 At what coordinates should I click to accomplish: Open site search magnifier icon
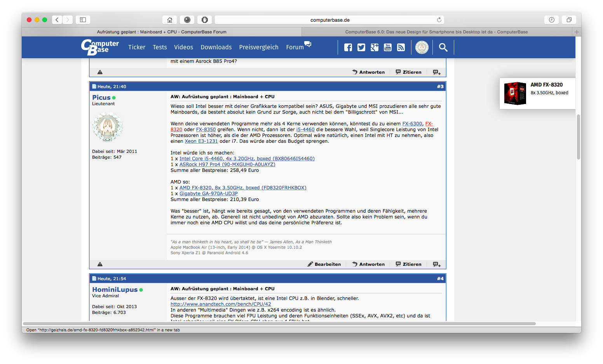[443, 47]
